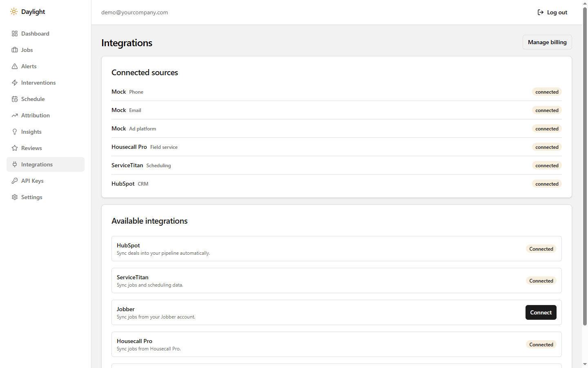The width and height of the screenshot is (588, 368).
Task: Click the Alerts triangle icon
Action: (x=15, y=66)
